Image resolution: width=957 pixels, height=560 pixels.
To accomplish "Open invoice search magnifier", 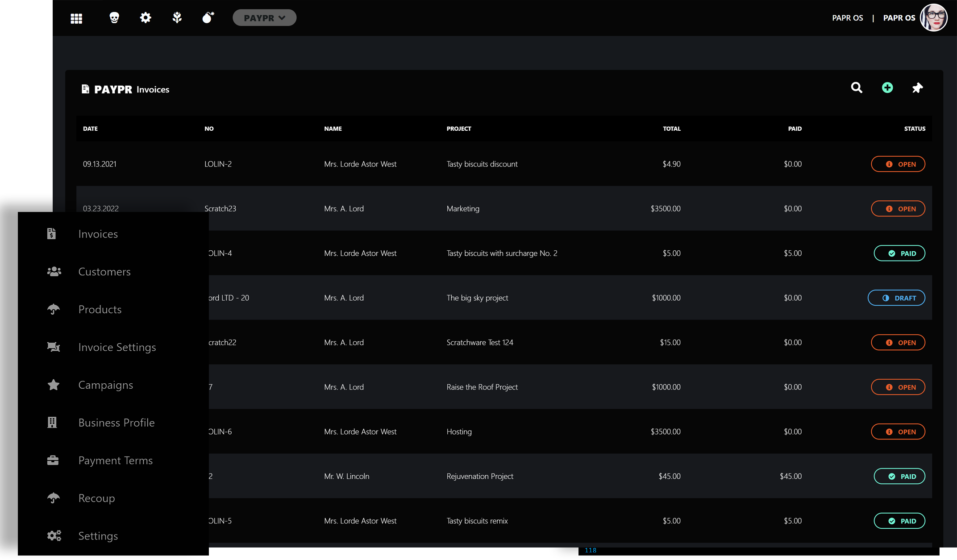I will (x=857, y=88).
